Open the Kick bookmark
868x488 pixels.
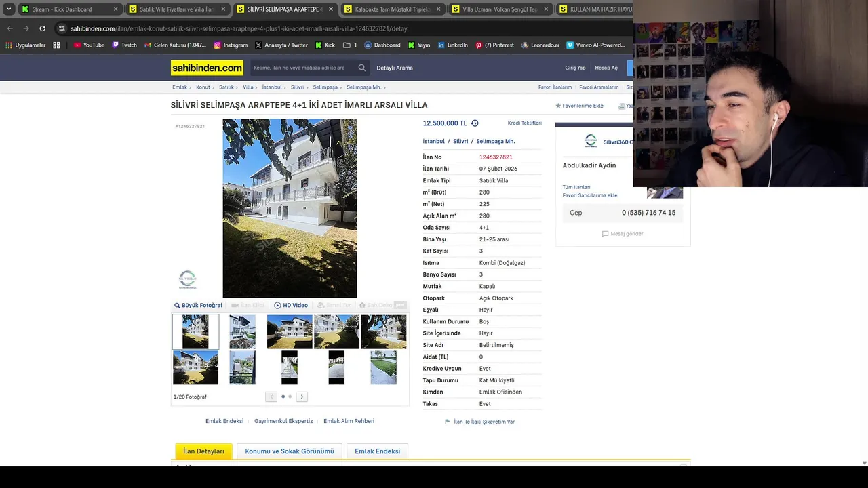click(x=325, y=45)
